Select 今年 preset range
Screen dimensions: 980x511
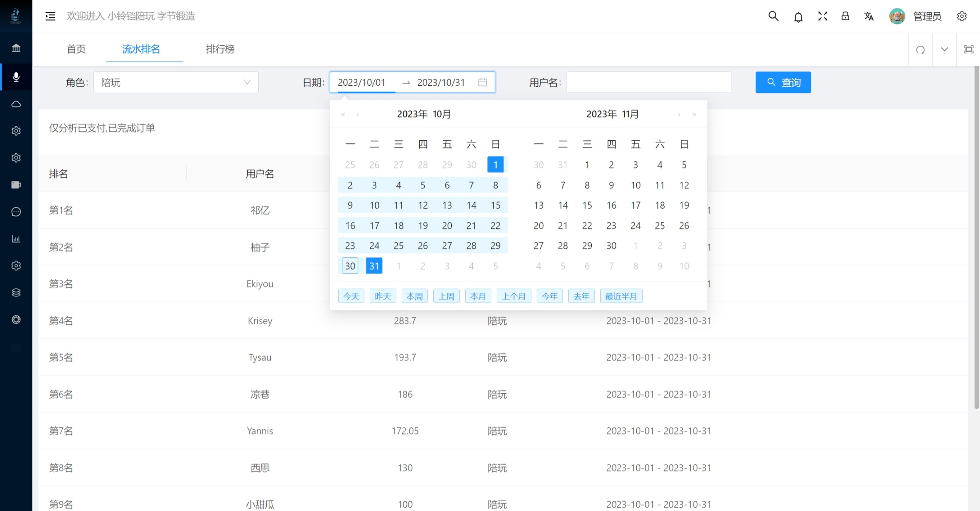coord(550,296)
